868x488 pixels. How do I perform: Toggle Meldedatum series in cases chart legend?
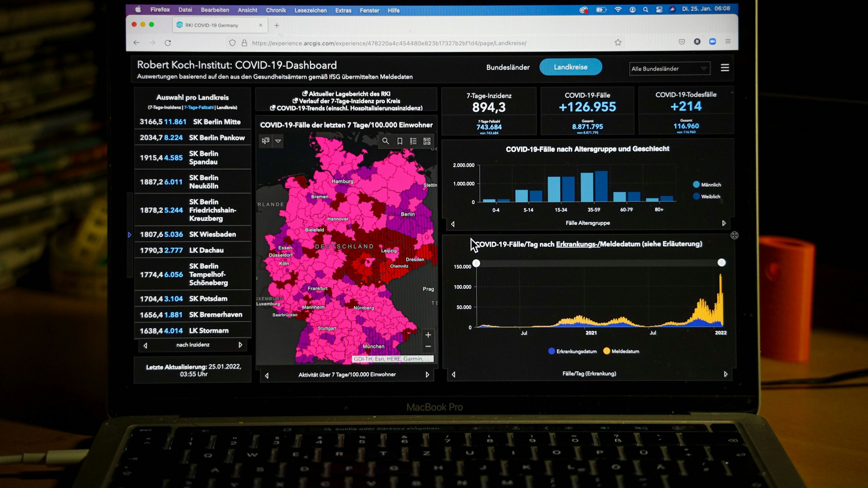pyautogui.click(x=621, y=351)
